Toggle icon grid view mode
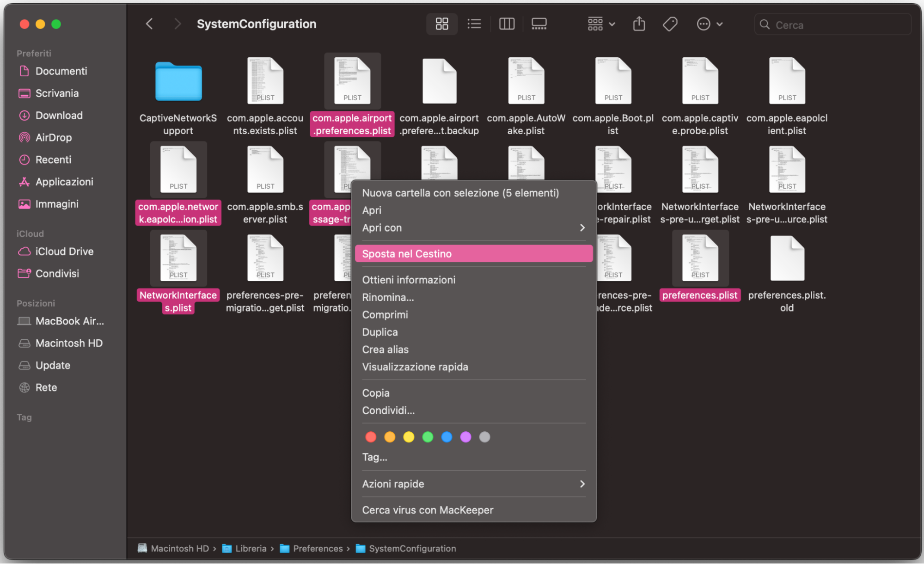 [x=441, y=24]
